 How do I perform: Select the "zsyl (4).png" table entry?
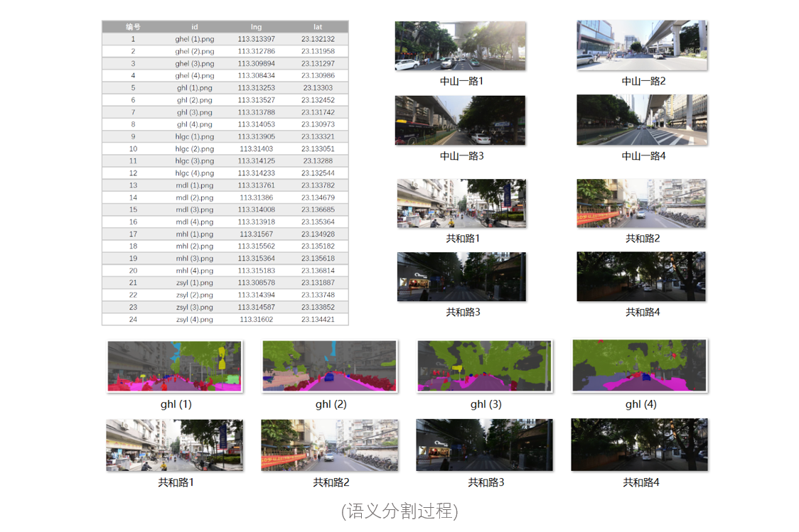(x=194, y=320)
